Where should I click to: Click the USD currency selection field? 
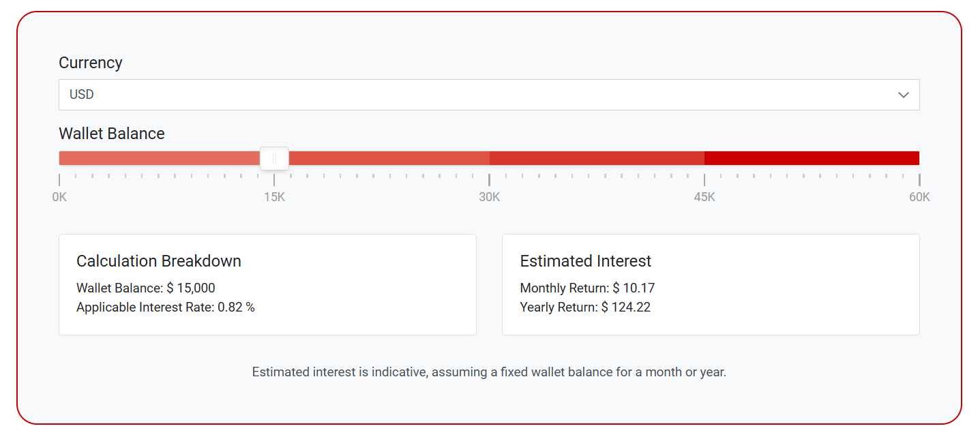click(477, 95)
